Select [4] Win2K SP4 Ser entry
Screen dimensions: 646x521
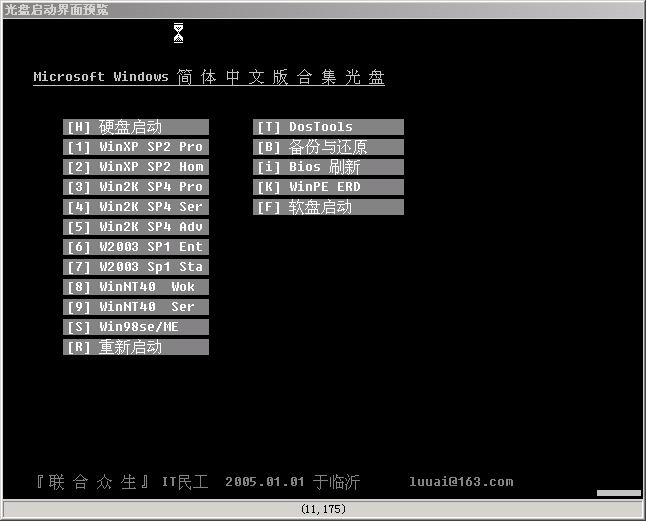coord(136,207)
